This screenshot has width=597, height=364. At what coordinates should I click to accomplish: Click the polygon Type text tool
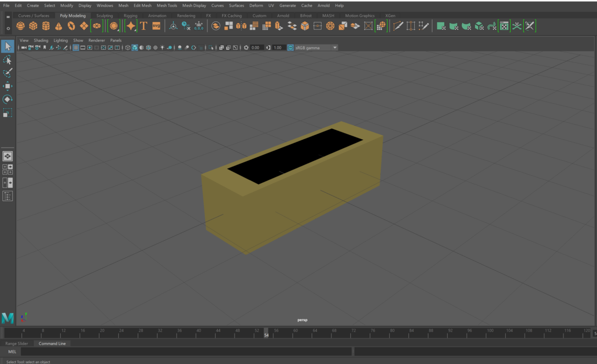[143, 26]
